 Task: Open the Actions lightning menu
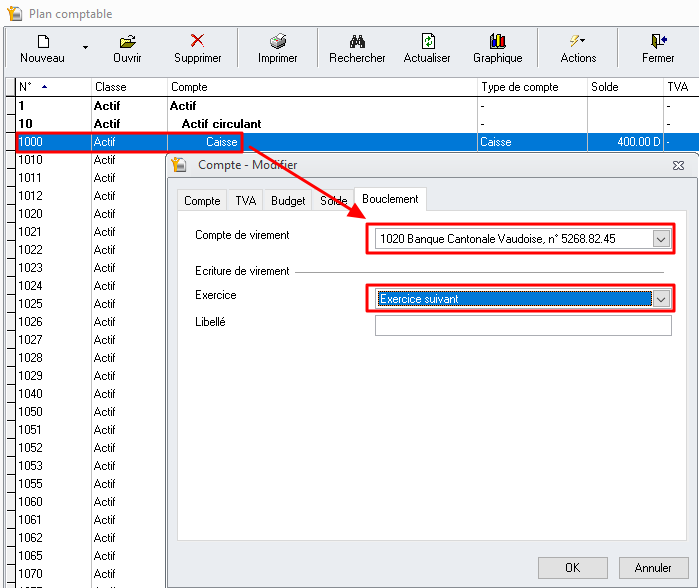[x=577, y=42]
